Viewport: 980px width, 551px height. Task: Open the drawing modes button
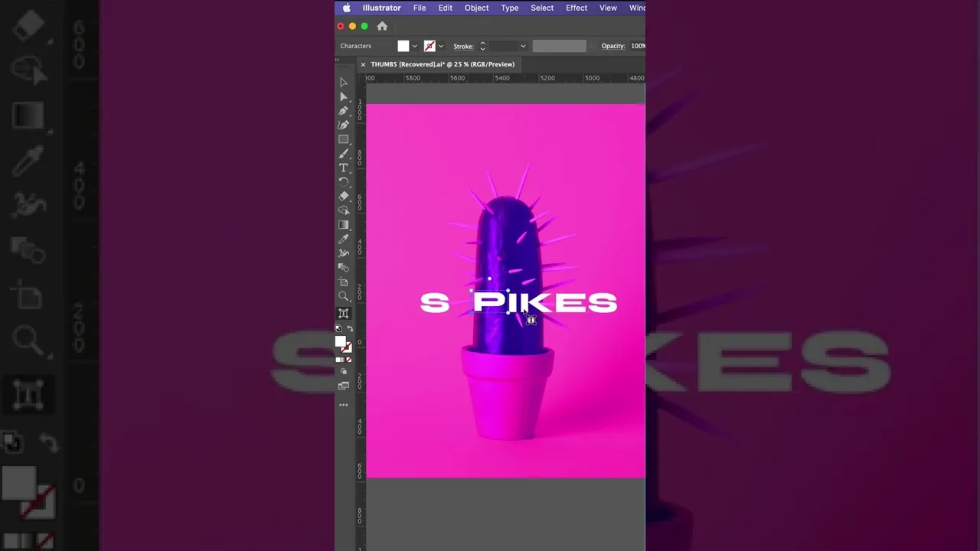344,371
